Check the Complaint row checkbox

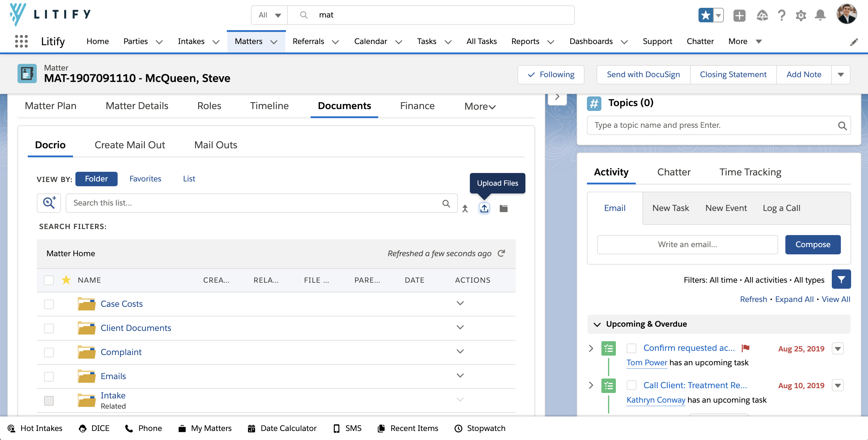49,352
